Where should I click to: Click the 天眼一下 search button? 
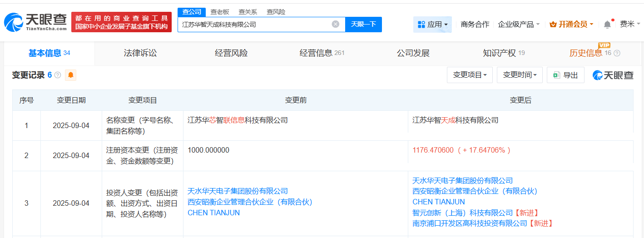pos(363,25)
